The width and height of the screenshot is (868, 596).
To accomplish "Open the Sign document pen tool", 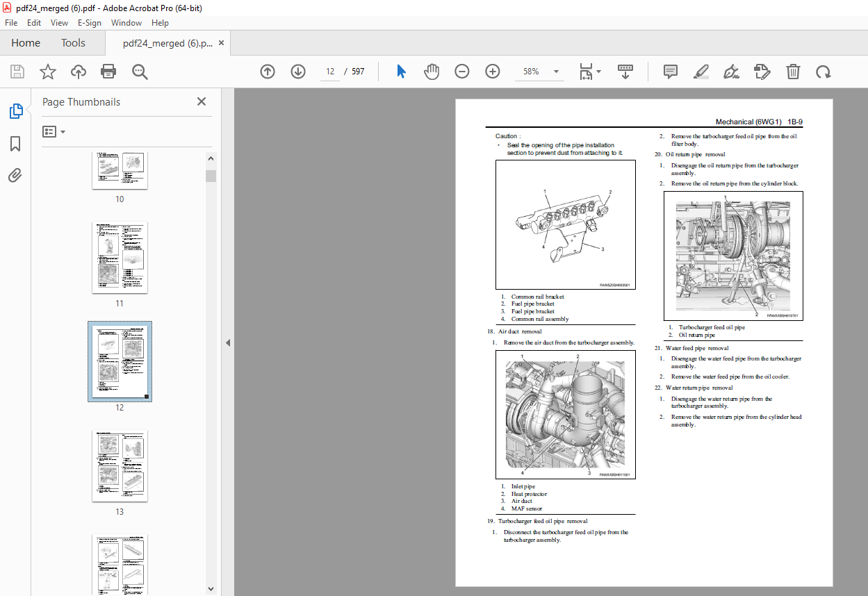I will tap(731, 72).
